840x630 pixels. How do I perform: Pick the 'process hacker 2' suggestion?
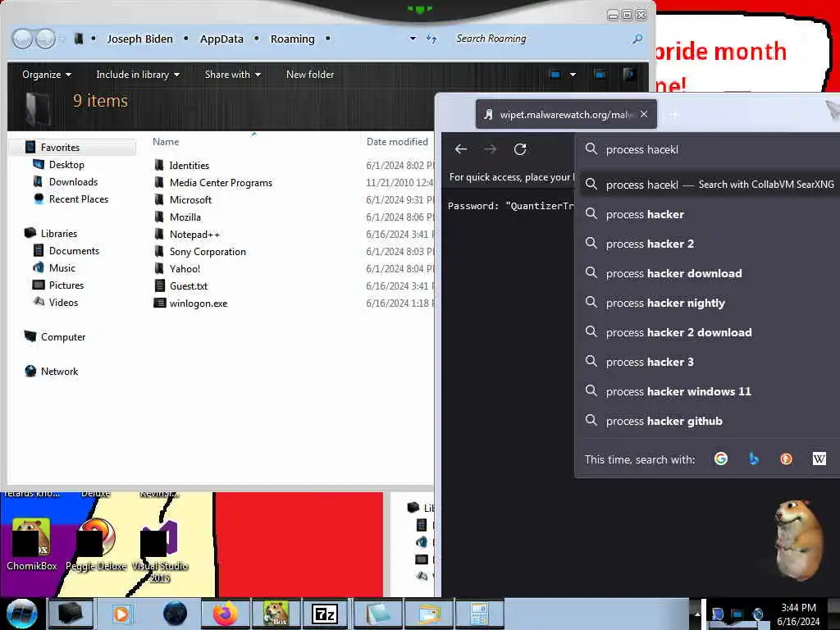point(710,244)
